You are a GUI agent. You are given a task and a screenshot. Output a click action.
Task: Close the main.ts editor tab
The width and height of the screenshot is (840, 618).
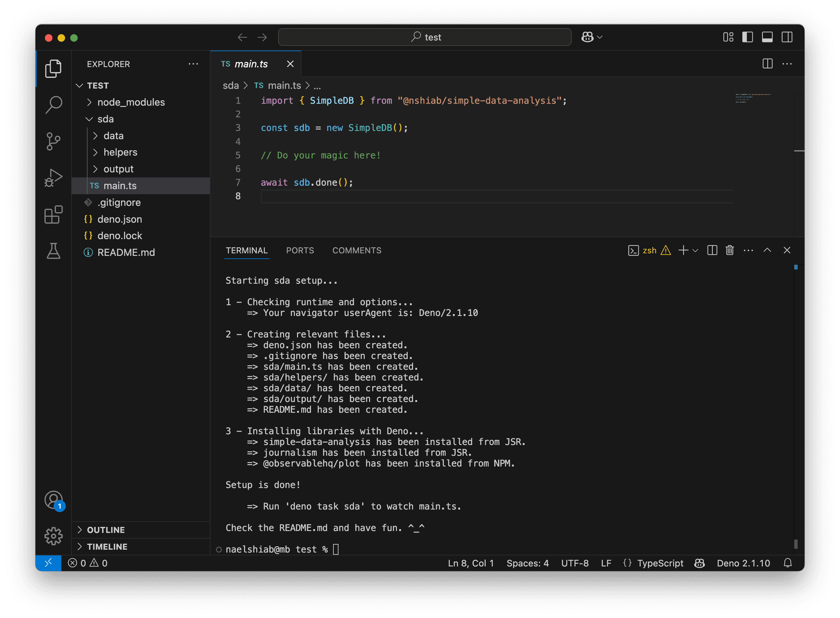pos(290,64)
